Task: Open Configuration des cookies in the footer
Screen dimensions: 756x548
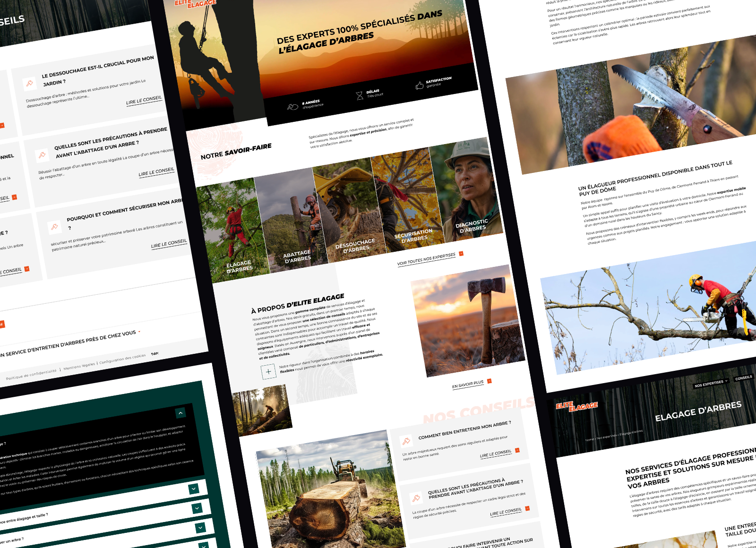Action: pos(122,359)
